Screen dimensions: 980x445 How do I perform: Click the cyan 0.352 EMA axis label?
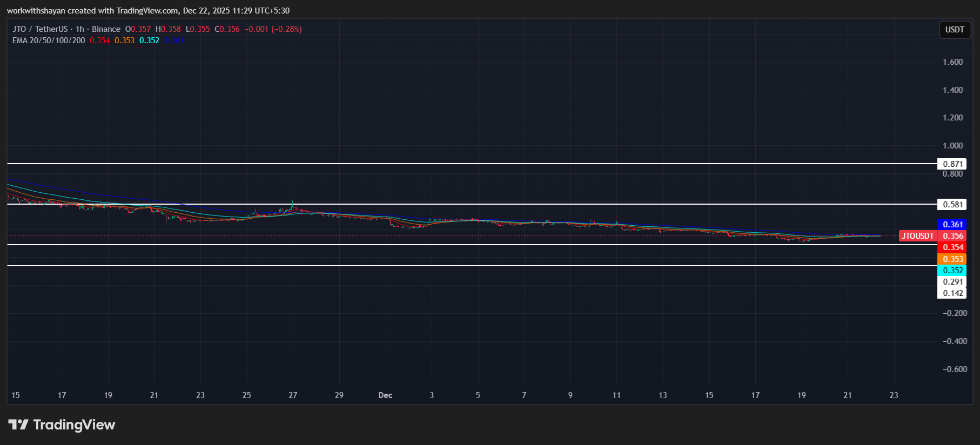click(x=952, y=271)
